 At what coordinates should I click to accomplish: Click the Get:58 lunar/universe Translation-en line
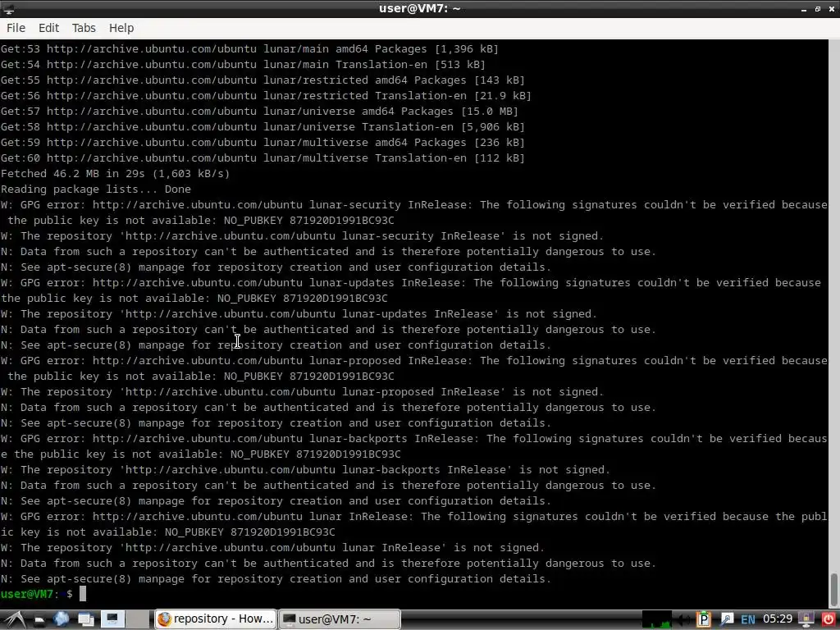tap(262, 127)
